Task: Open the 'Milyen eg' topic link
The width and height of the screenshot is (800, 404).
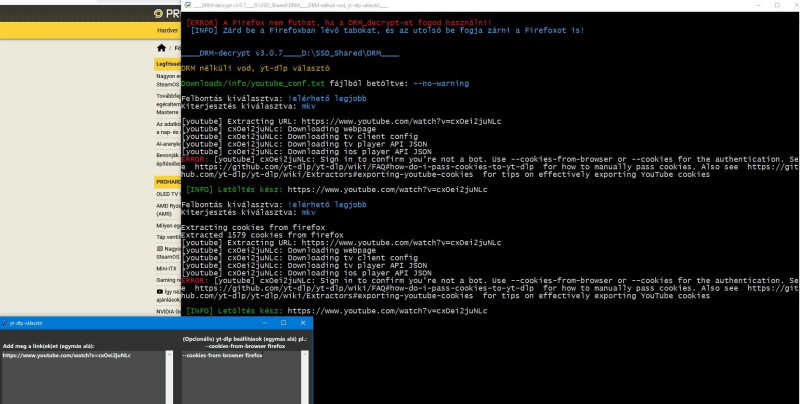Action: (x=168, y=226)
